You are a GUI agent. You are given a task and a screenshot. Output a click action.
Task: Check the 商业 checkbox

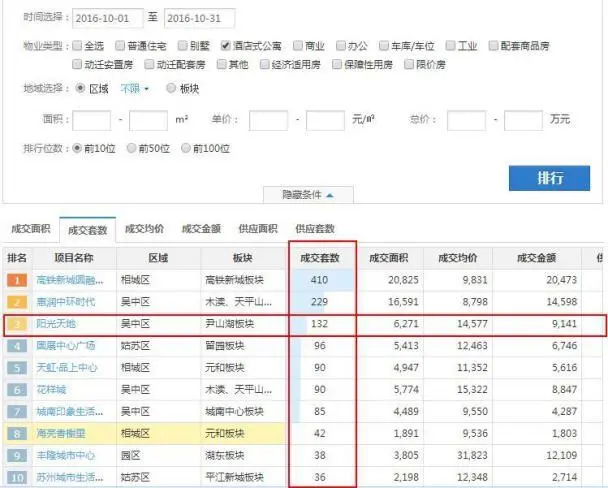click(x=297, y=46)
